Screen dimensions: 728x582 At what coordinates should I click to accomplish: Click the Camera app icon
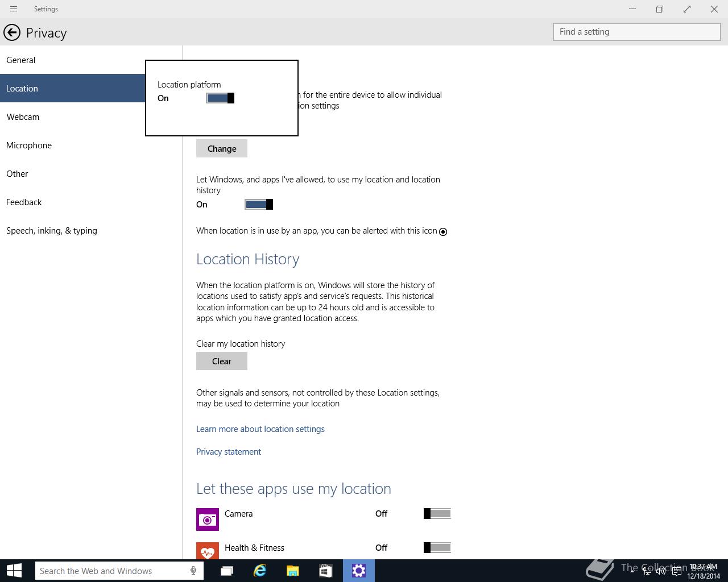click(x=208, y=519)
